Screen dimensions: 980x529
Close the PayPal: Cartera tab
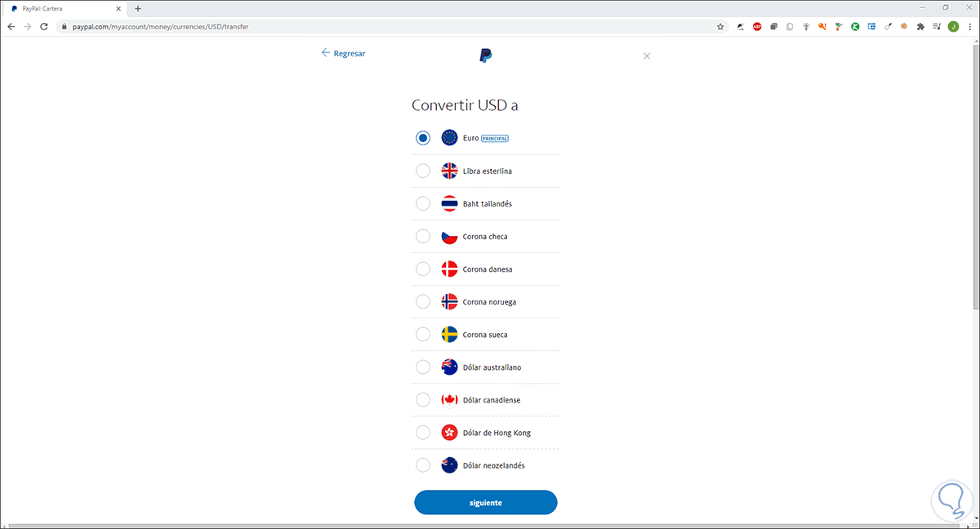[x=118, y=8]
